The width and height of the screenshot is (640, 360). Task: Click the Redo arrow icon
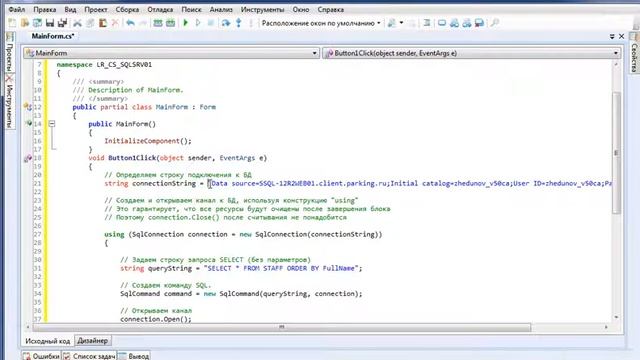click(x=143, y=23)
